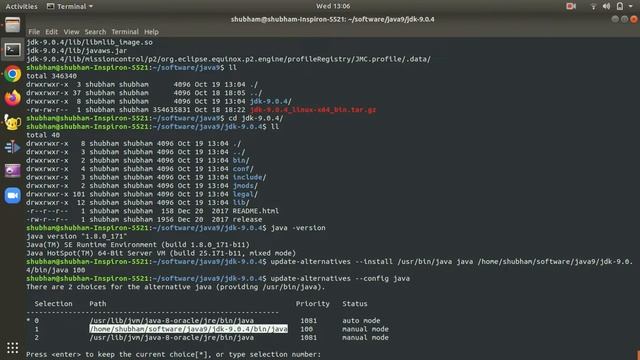Click the 'Selection' column header
This screenshot has width=640, height=360.
click(x=53, y=304)
